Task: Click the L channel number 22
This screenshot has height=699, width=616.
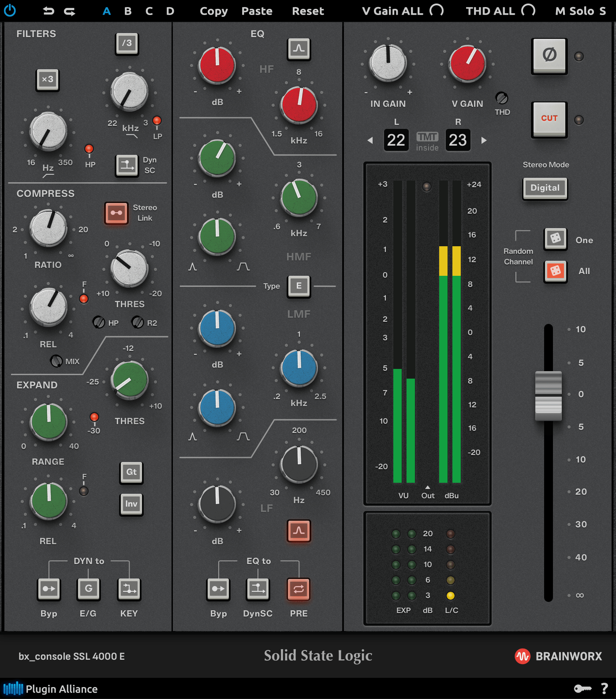Action: point(396,140)
